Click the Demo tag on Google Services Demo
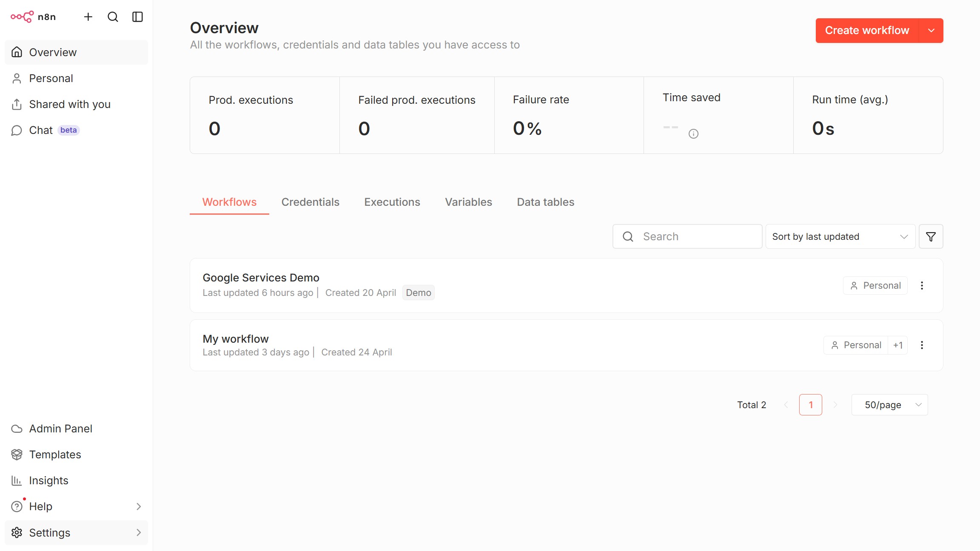 tap(419, 293)
